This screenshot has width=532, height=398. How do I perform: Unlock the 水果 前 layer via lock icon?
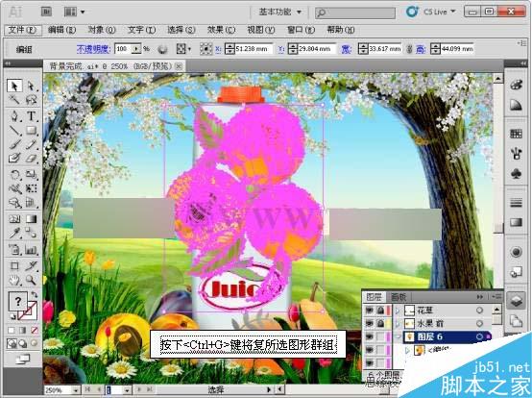380,323
